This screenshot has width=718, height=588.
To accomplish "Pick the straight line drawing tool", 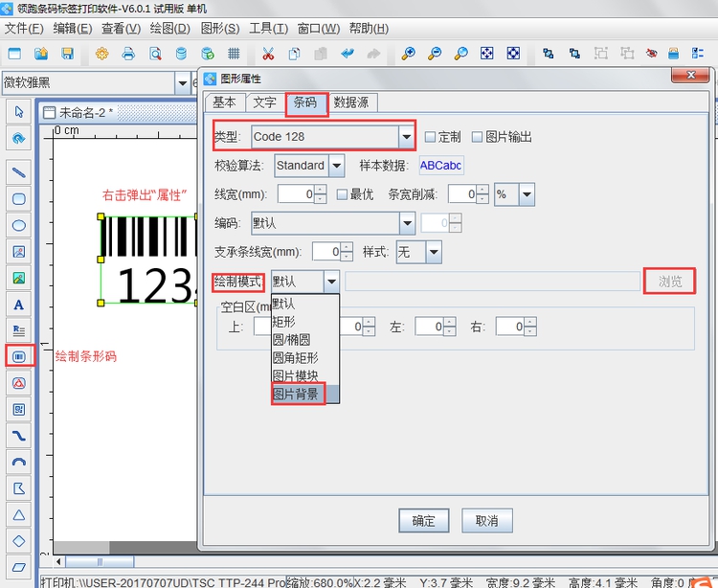I will coord(18,172).
